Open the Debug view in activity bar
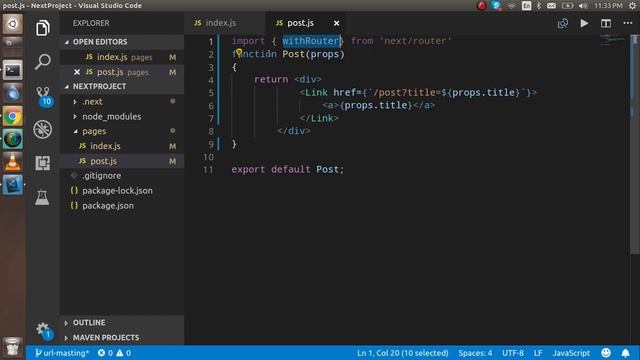640x360 pixels. (42, 129)
